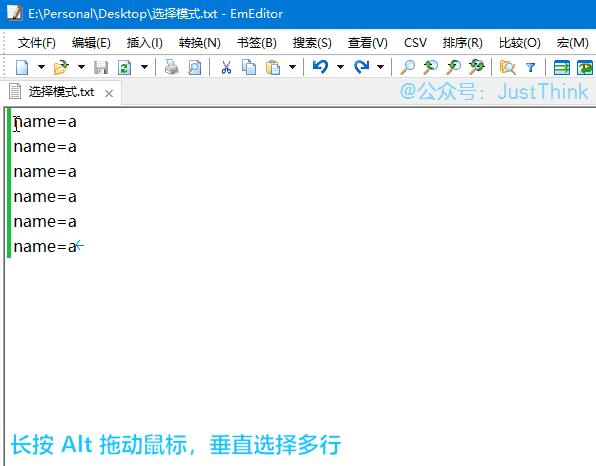Screen dimensions: 596x466
Task: Click the Open file folder icon
Action: coord(61,67)
